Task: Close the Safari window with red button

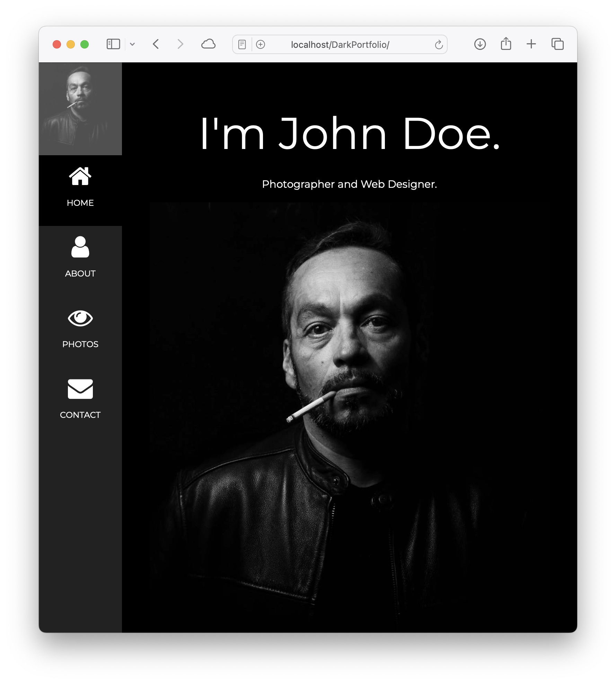Action: point(57,44)
